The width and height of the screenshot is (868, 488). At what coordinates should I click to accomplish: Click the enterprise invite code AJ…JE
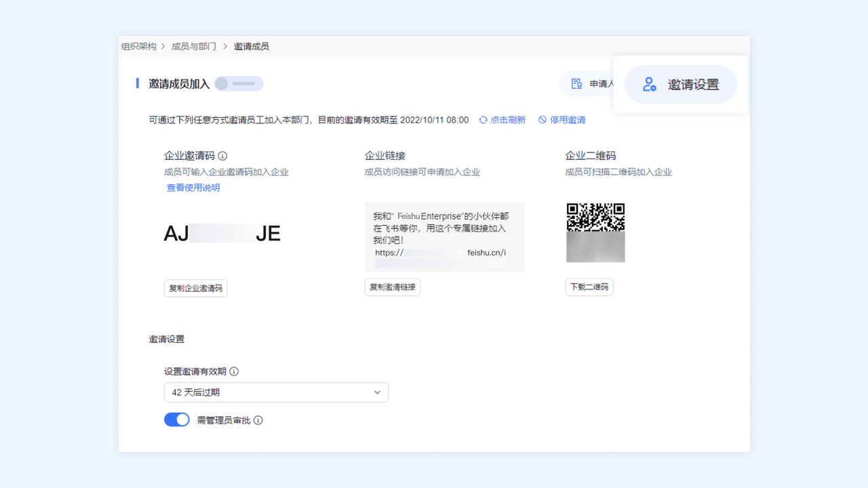(222, 234)
